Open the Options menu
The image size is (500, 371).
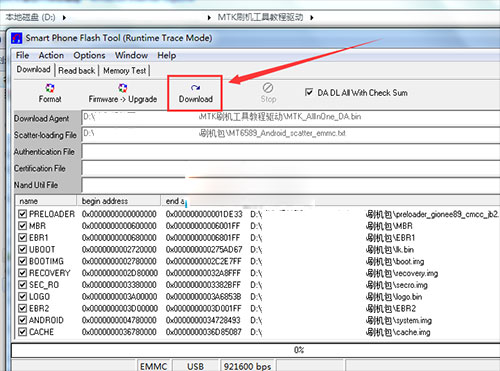click(89, 55)
